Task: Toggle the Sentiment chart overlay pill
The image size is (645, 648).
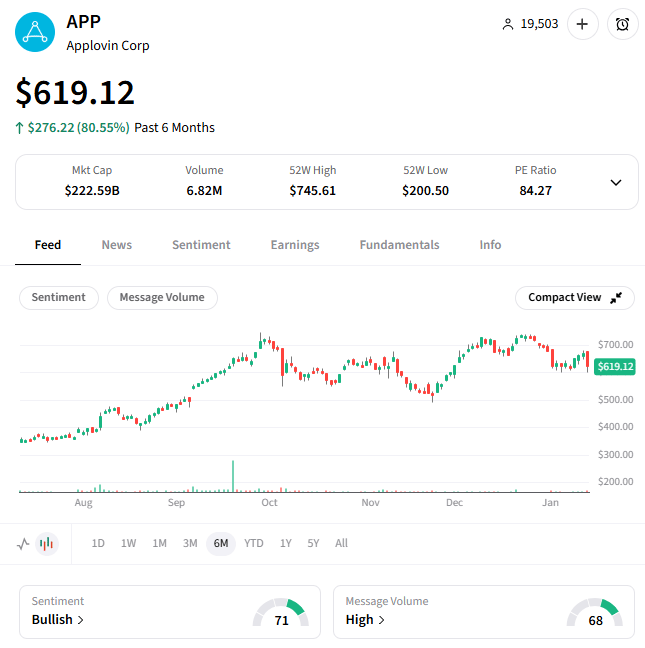Action: point(59,298)
